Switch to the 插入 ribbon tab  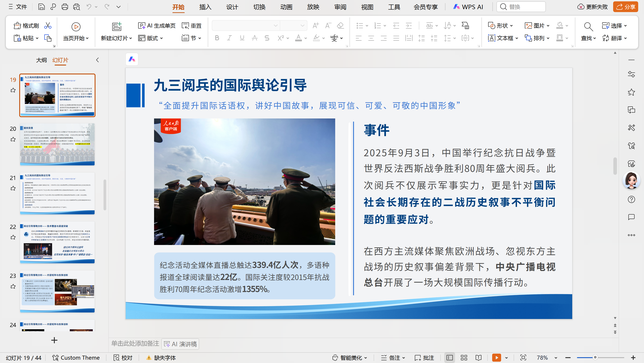pos(205,7)
